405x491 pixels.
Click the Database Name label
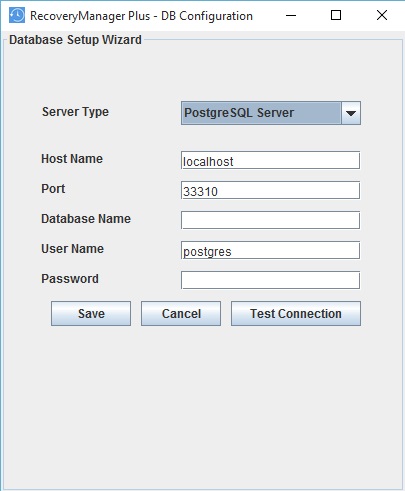pos(86,219)
